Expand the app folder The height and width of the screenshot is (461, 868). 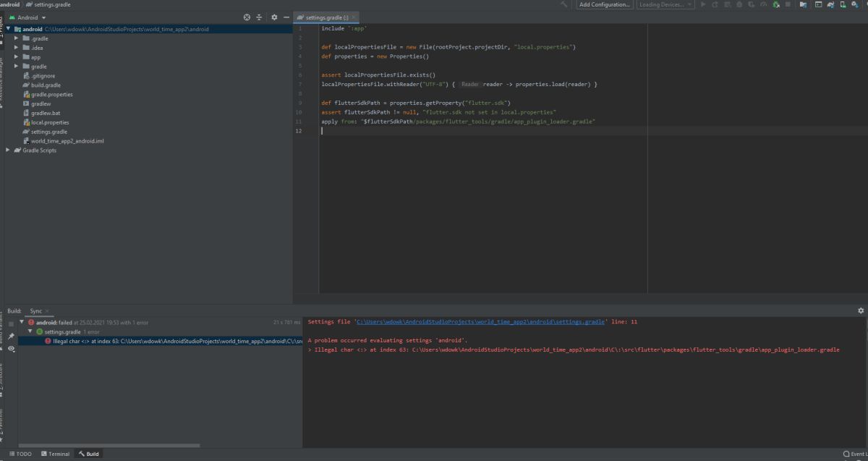point(17,57)
